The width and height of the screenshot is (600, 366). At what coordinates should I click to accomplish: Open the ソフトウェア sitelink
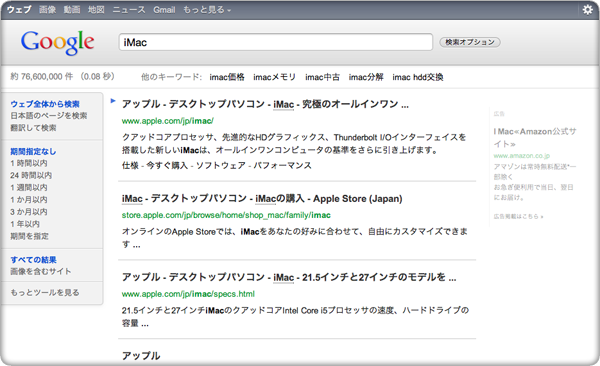tap(221, 165)
